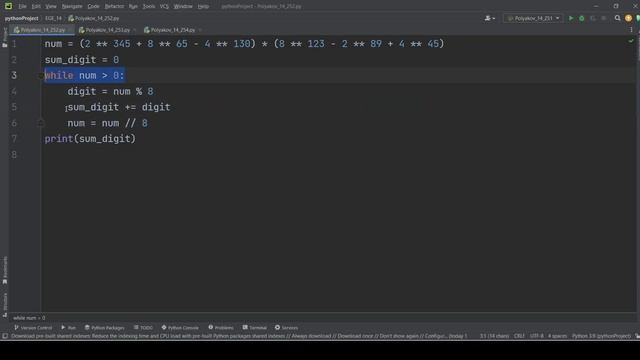Click fold end marker on line 6
Screen dimensions: 640x360
coord(41,123)
